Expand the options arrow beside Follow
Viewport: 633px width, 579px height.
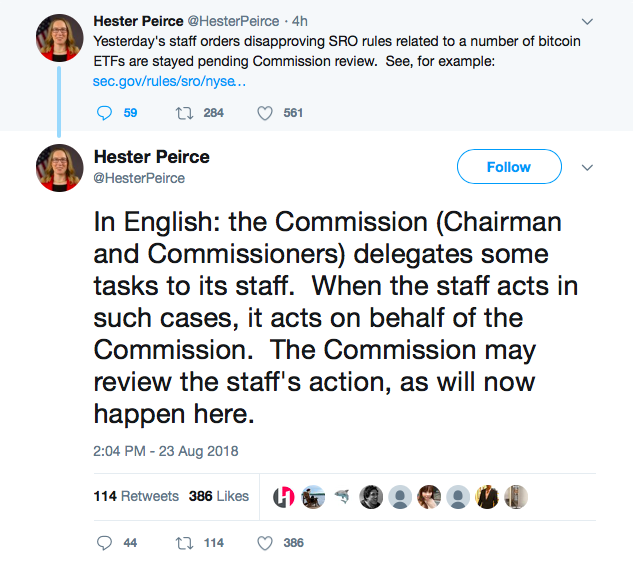click(x=588, y=167)
